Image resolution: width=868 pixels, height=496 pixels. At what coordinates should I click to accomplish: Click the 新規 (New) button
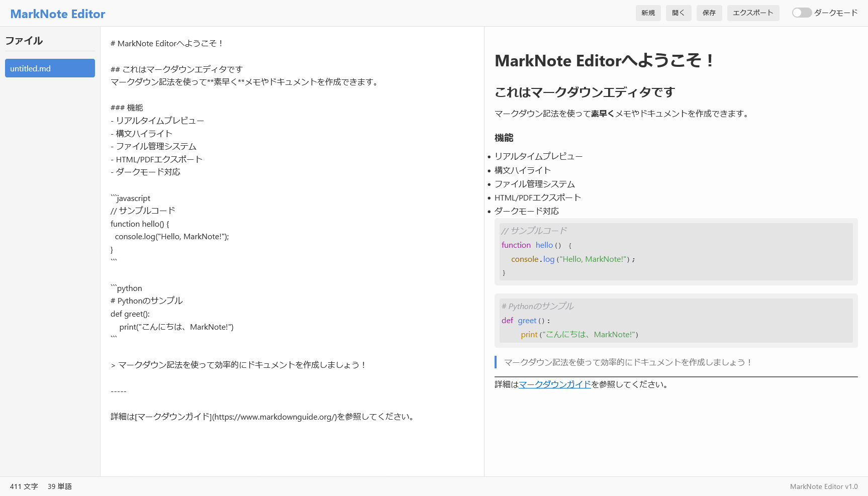point(648,13)
